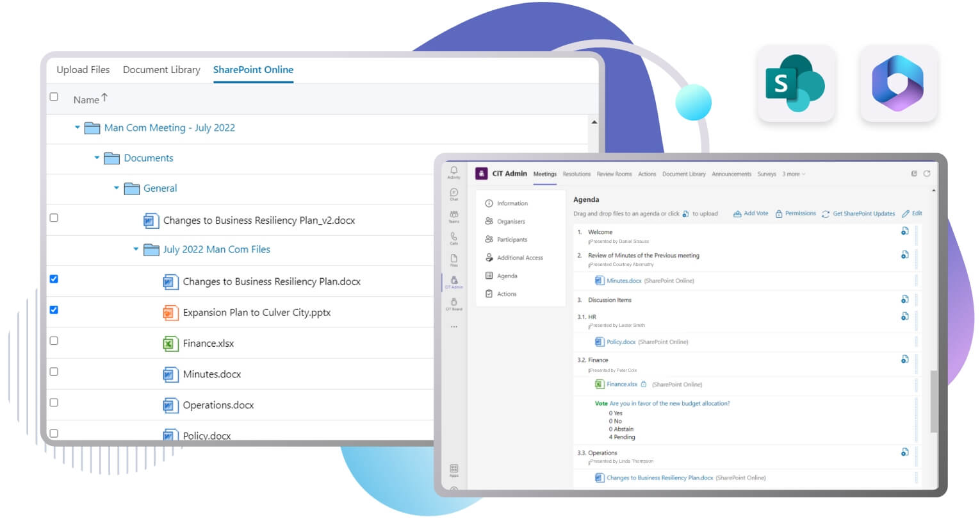Image resolution: width=980 pixels, height=523 pixels.
Task: Click the lock icon next to Finance.xlsx
Action: [644, 385]
